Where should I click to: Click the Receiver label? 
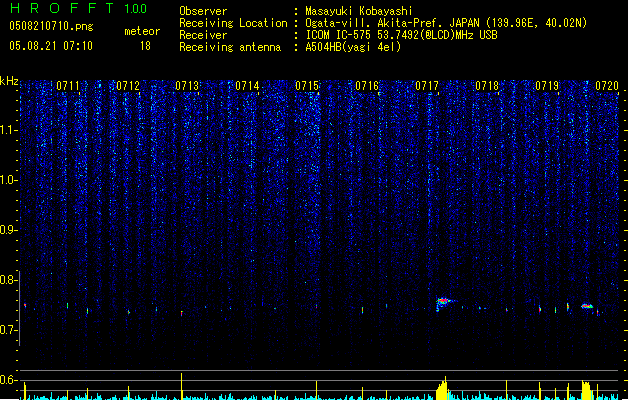203,35
